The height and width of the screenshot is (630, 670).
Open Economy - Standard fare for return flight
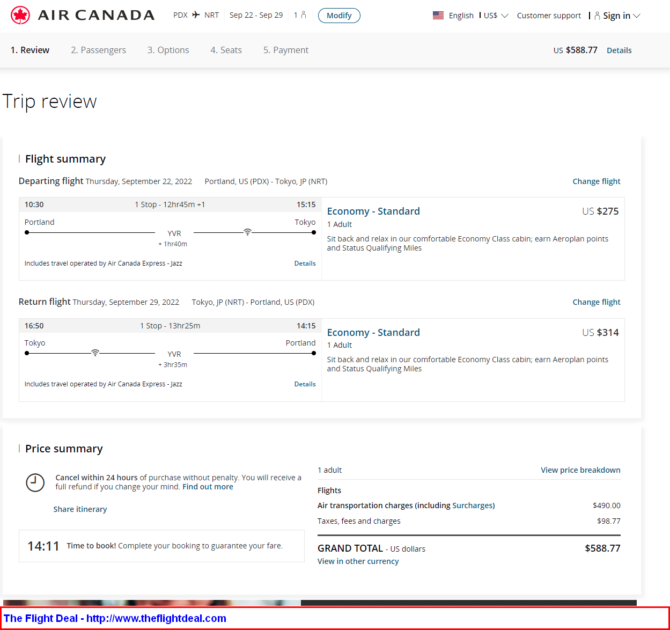click(x=373, y=333)
